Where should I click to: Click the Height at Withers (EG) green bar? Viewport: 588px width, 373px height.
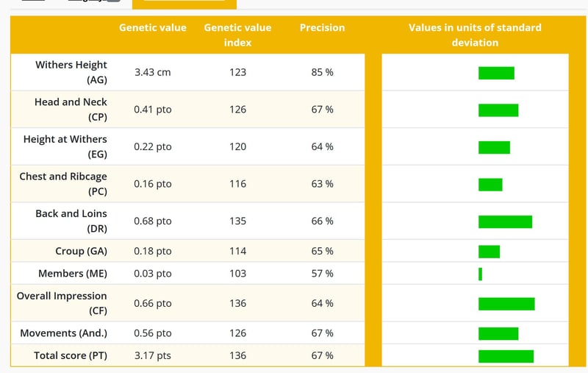pos(494,147)
